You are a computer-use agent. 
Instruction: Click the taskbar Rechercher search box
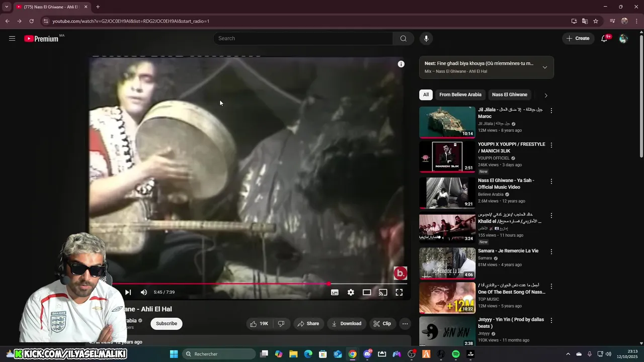coord(219,354)
